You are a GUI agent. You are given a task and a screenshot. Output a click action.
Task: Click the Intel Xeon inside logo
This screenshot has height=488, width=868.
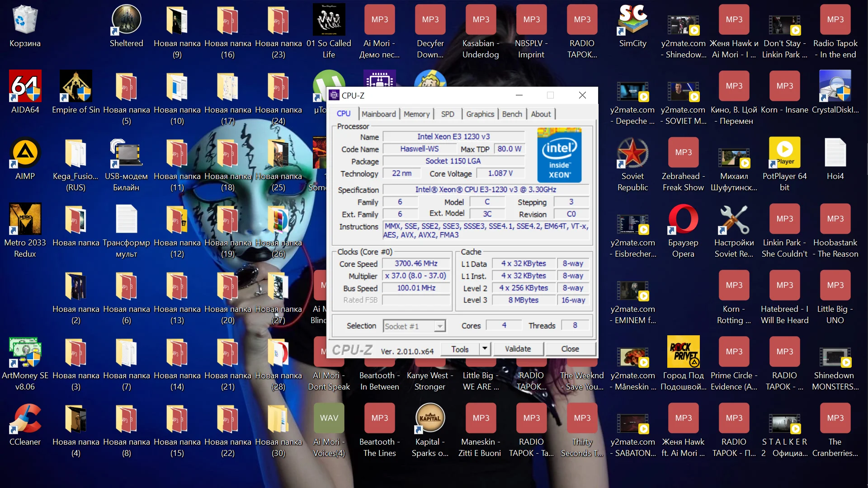pos(559,155)
